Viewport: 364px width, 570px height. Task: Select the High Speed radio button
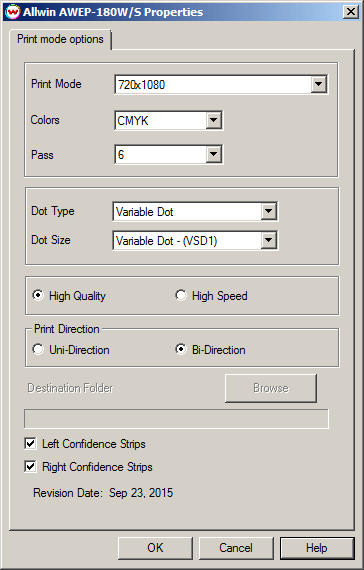coord(180,295)
